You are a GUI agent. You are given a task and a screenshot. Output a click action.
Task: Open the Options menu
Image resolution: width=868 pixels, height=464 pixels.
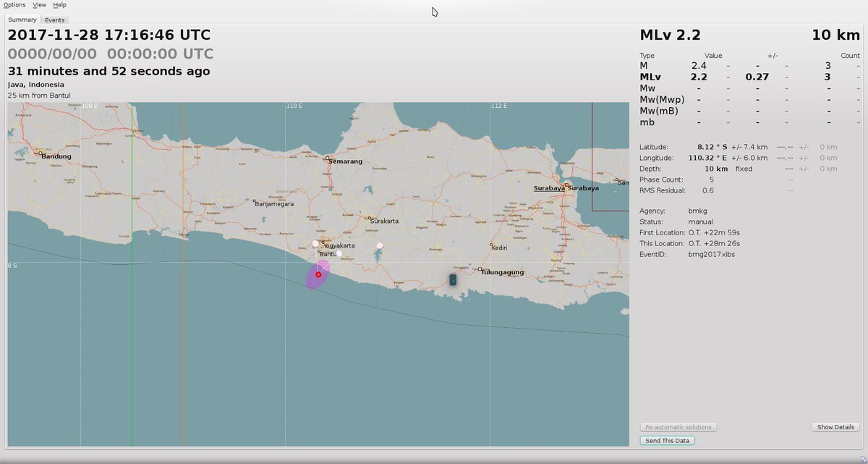(14, 4)
